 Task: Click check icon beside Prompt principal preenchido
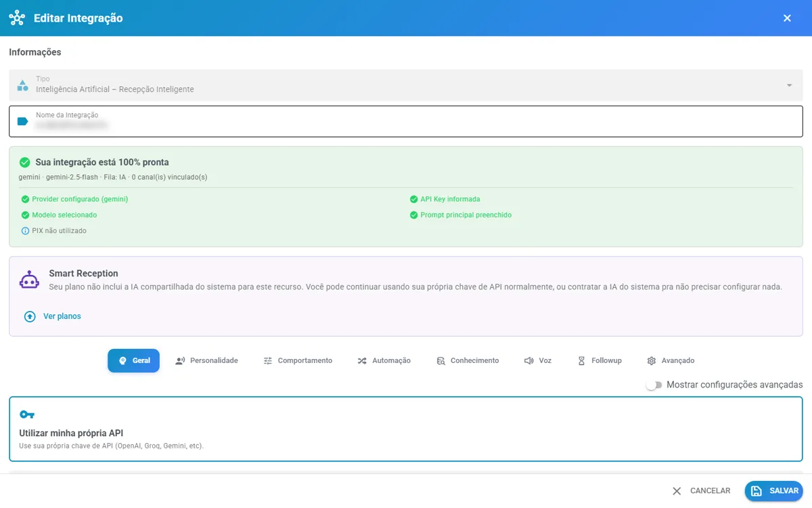(413, 215)
